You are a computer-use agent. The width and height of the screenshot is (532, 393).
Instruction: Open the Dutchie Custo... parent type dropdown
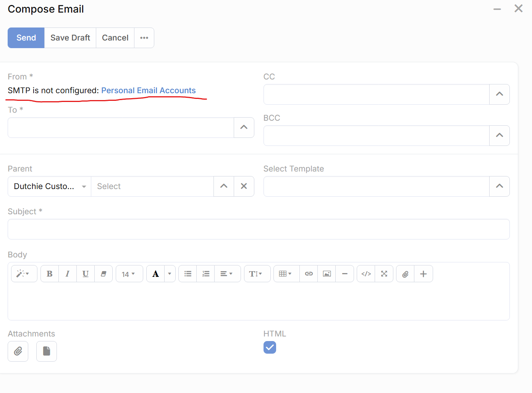pyautogui.click(x=50, y=186)
